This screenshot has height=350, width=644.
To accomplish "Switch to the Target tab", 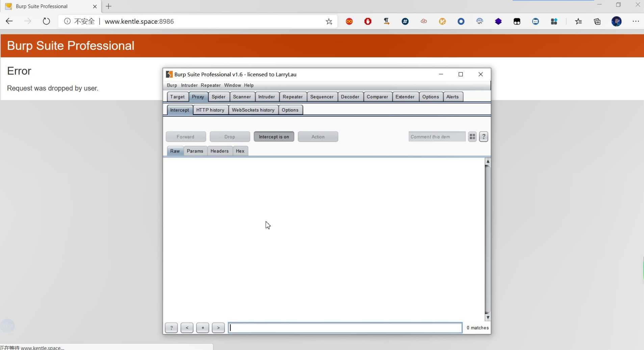I will [x=177, y=97].
